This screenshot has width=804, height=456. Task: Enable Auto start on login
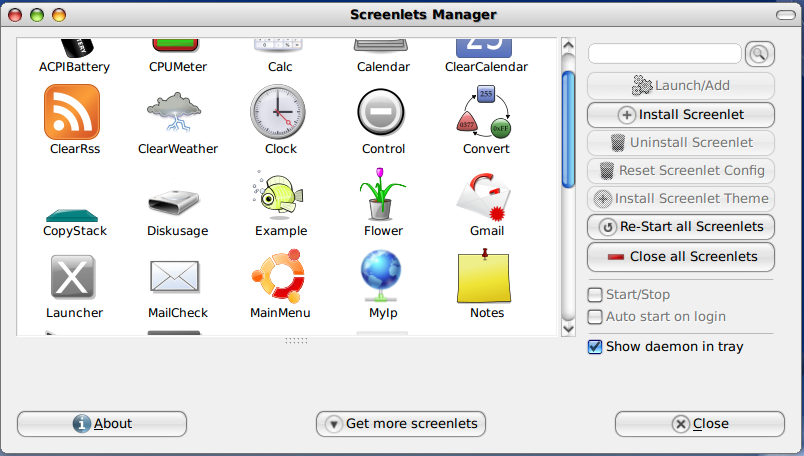(595, 316)
